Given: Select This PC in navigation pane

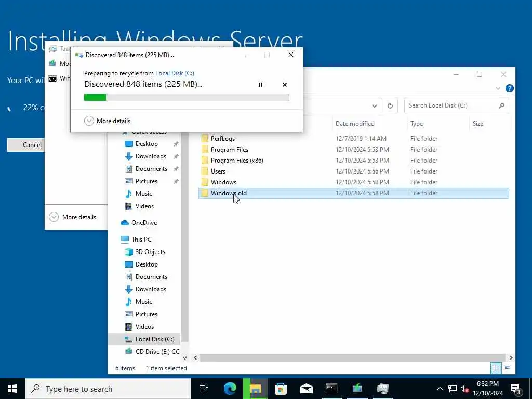Looking at the screenshot, I should (141, 239).
